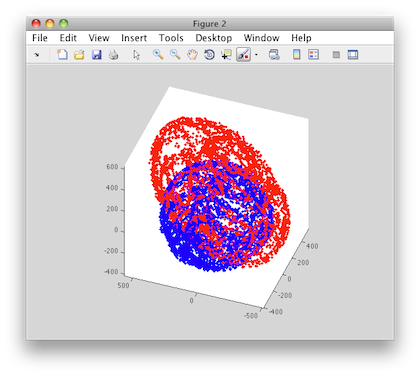Click the Save Figure floppy icon

tap(97, 55)
